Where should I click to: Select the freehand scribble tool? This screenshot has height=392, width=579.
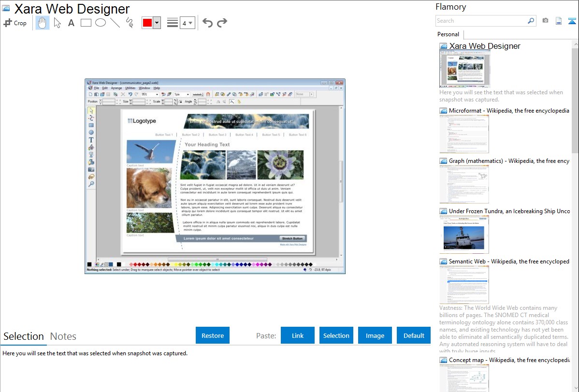130,23
